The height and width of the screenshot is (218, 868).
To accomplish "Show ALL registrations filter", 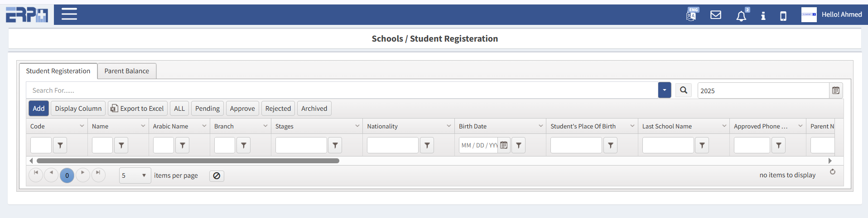I will [179, 109].
